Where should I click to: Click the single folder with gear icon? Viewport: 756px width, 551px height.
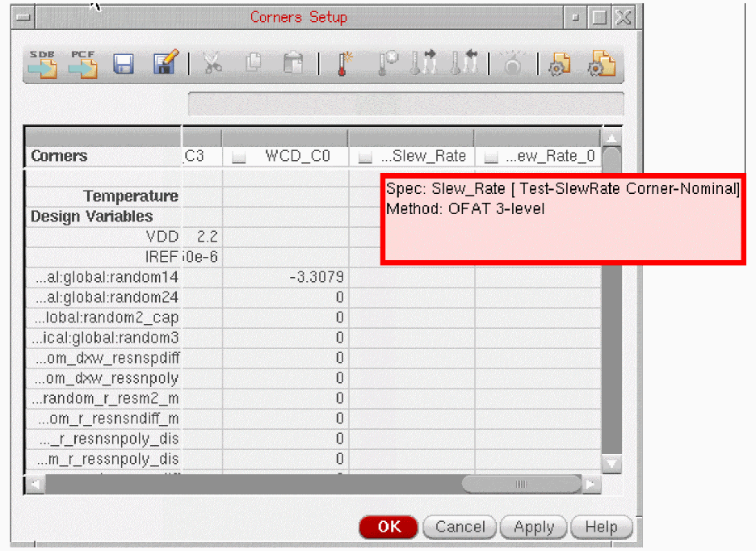(x=559, y=64)
